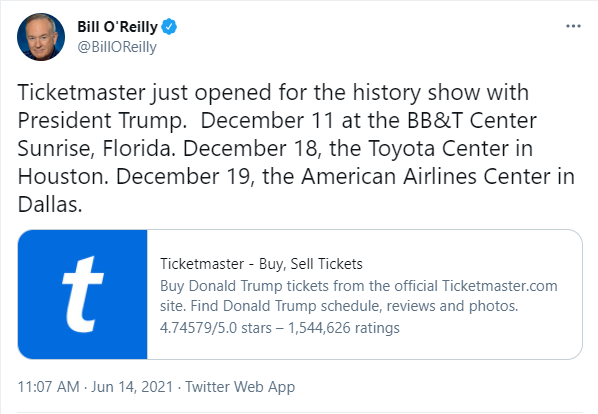The width and height of the screenshot is (598, 414).
Task: Click the '1,544,626 ratings' text
Action: 344,328
